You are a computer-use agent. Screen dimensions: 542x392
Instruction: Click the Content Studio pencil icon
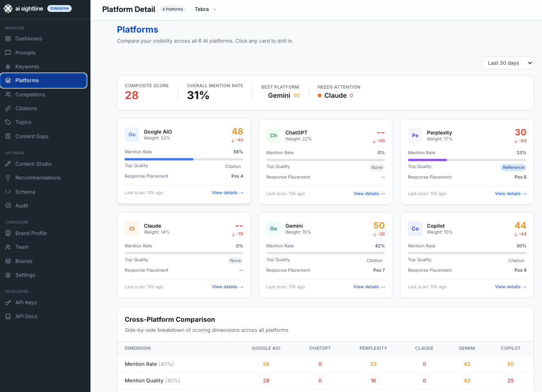(8, 164)
